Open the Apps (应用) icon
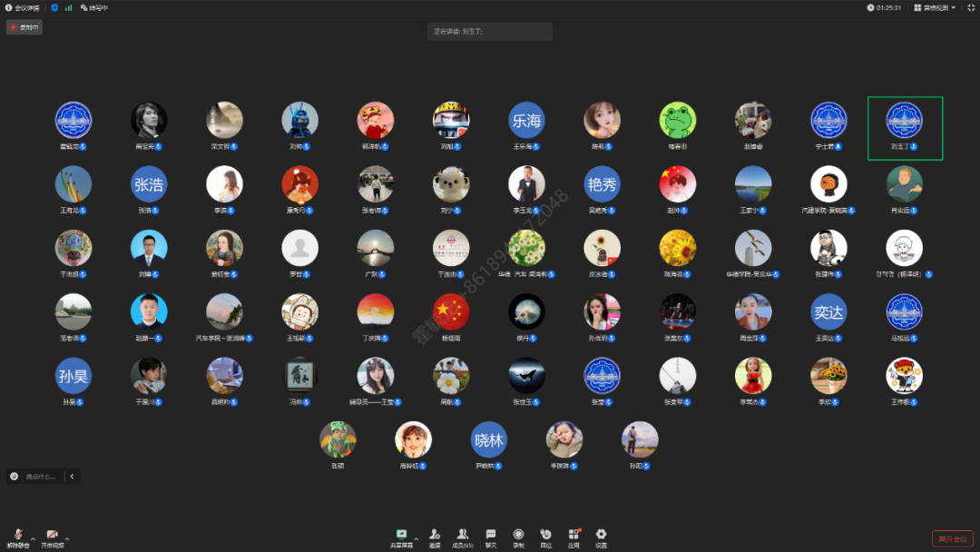 click(x=573, y=536)
